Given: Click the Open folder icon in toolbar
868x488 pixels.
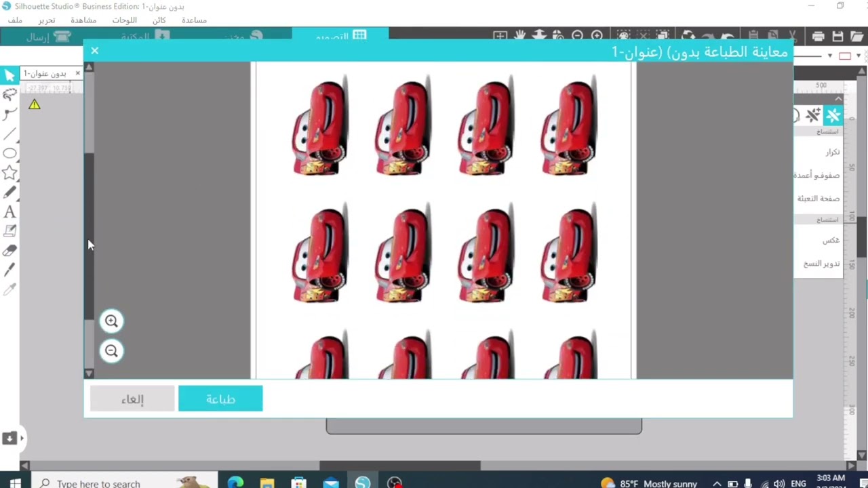Looking at the screenshot, I should [857, 37].
